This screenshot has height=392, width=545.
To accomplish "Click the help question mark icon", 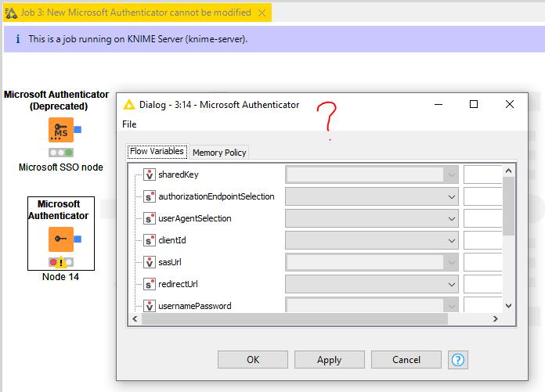I will point(458,360).
